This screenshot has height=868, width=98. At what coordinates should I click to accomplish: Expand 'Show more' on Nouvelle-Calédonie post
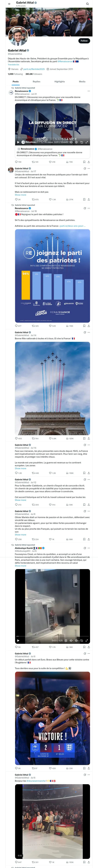coord(20,500)
